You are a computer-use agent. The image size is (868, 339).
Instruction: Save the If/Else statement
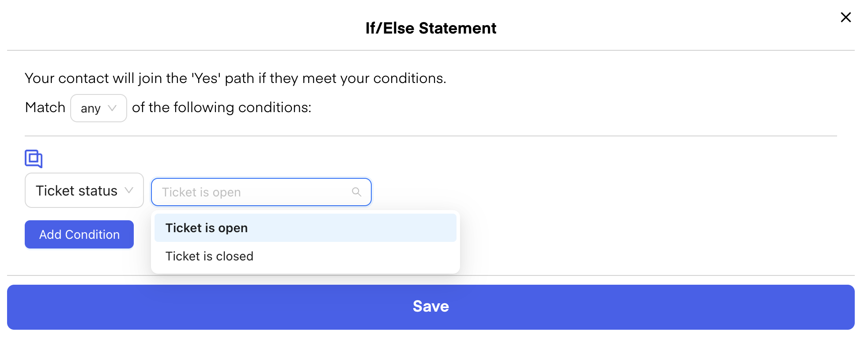[430, 307]
